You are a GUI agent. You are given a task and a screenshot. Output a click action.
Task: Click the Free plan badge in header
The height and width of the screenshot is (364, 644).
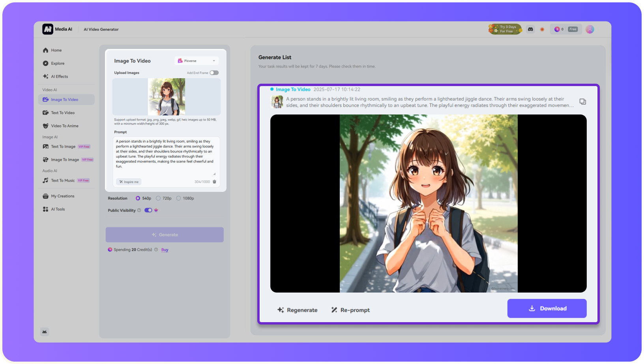pos(573,29)
